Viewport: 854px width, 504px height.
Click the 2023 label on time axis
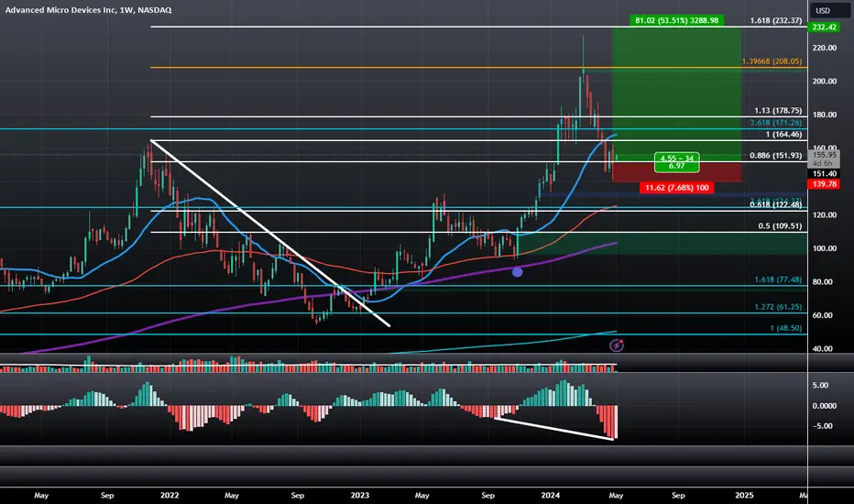point(359,495)
